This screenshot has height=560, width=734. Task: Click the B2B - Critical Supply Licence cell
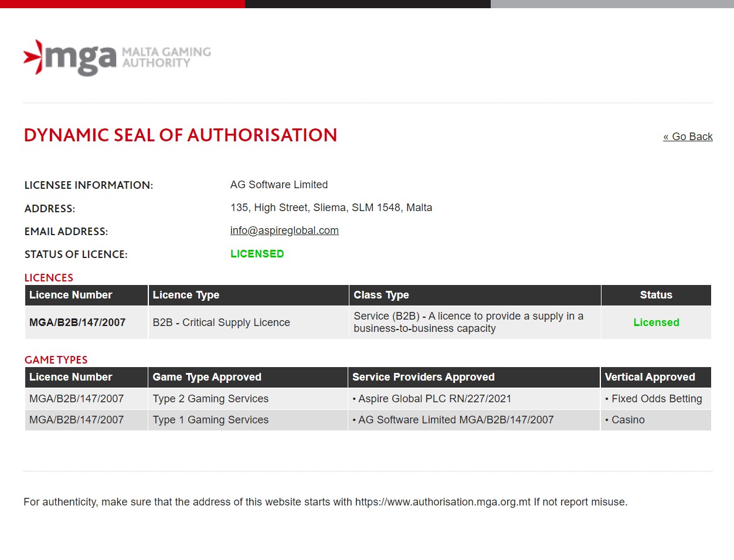point(249,323)
